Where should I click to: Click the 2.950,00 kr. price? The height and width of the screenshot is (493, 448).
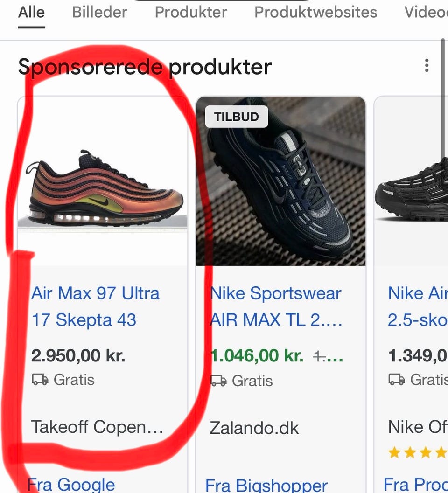[78, 356]
